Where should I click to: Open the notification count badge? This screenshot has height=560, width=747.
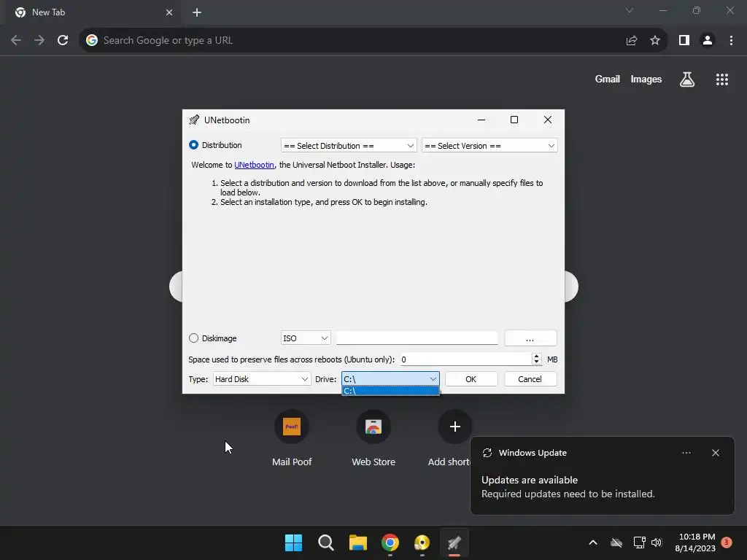[727, 542]
